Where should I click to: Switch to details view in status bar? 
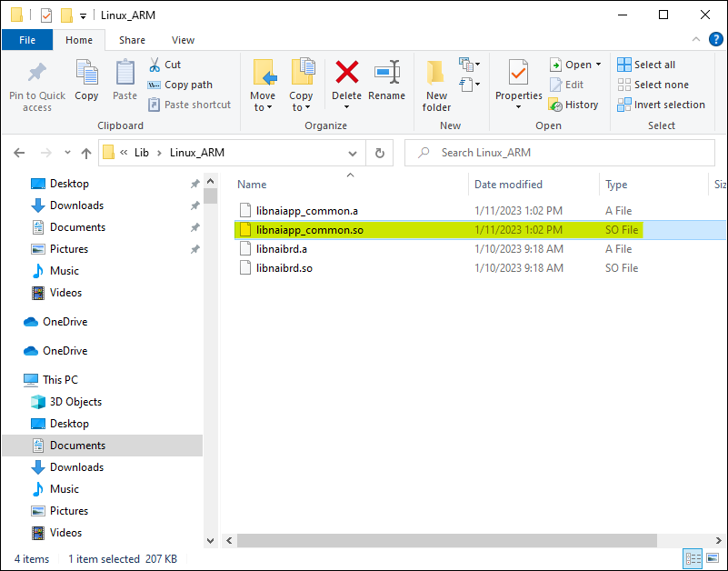(693, 558)
